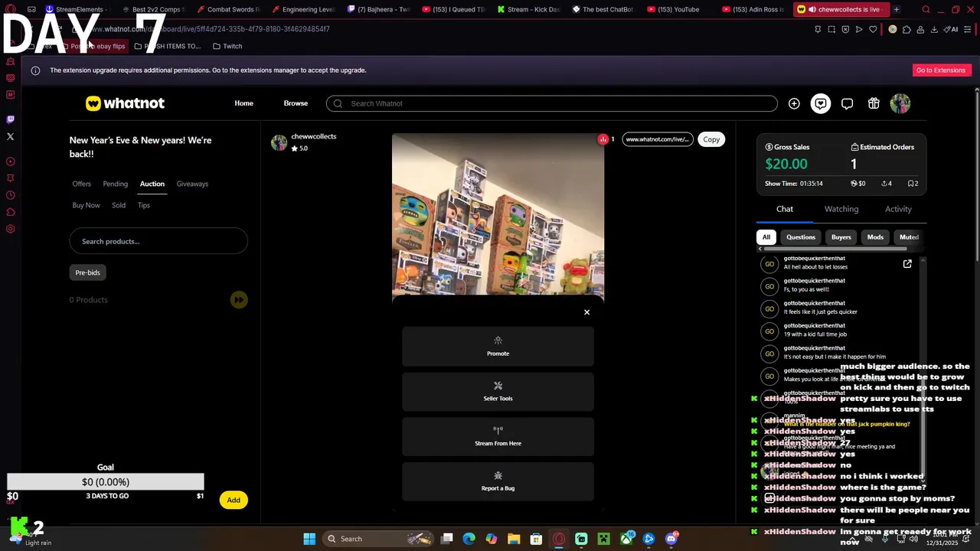
Task: Click the www.whatnot.com/live link field
Action: pyautogui.click(x=657, y=139)
